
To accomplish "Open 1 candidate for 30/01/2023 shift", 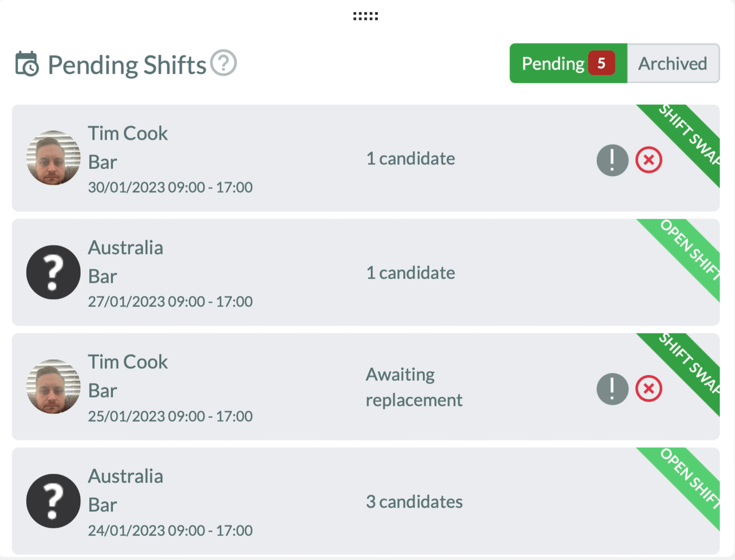I will pos(410,159).
